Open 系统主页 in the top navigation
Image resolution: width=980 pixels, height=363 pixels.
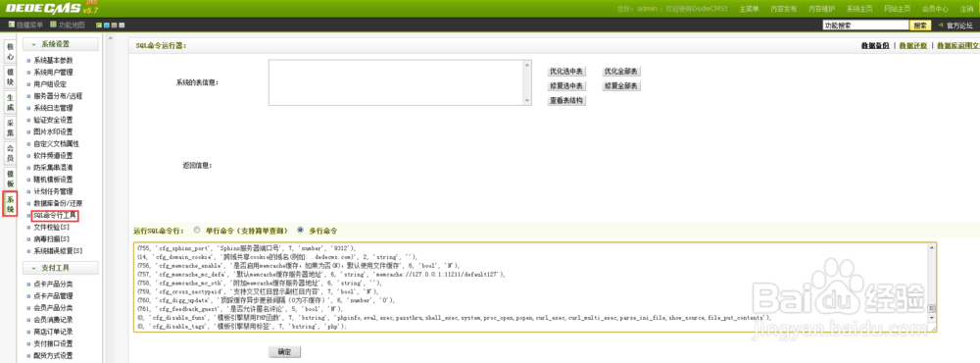tap(858, 9)
